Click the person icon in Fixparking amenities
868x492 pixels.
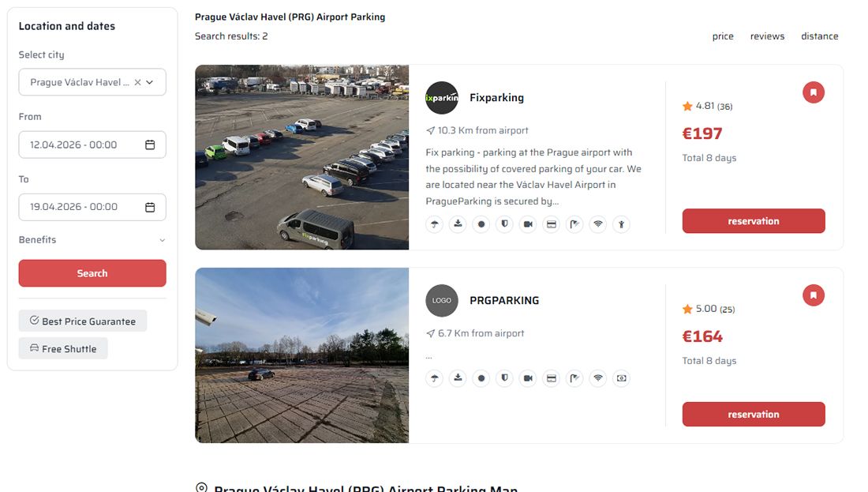[622, 224]
